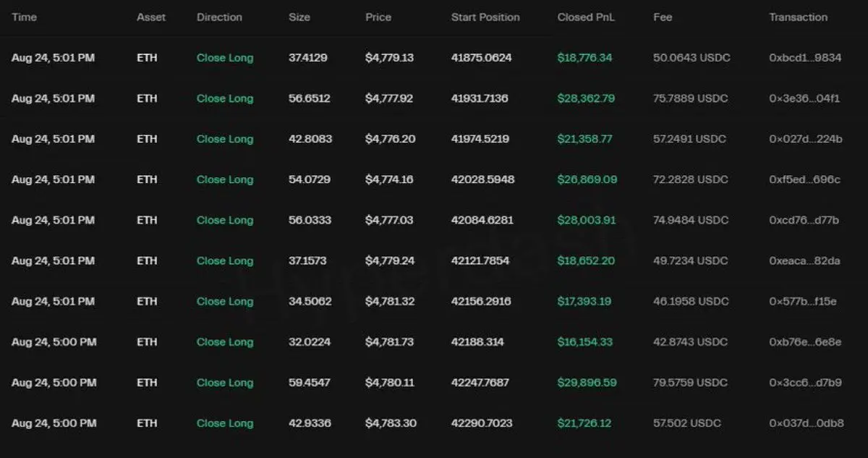This screenshot has width=868, height=458.
Task: Click the price $4,777.03
Action: [x=390, y=220]
